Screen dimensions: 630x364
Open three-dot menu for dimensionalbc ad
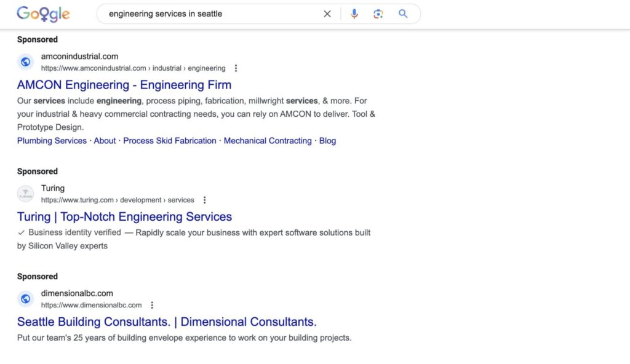(x=152, y=306)
